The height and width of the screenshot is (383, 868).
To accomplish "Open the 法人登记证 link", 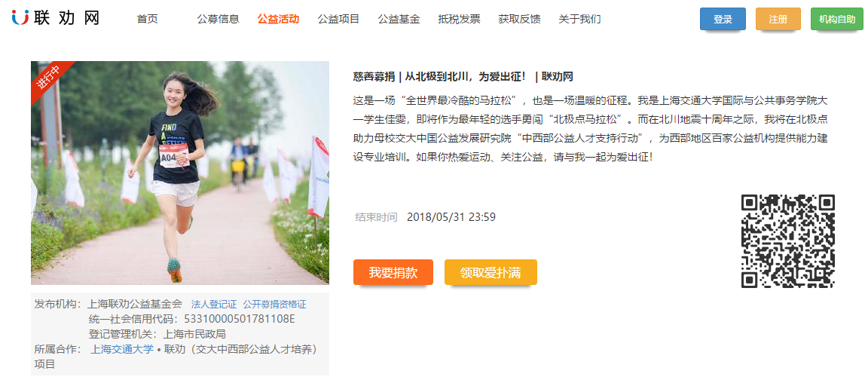I will [x=214, y=305].
